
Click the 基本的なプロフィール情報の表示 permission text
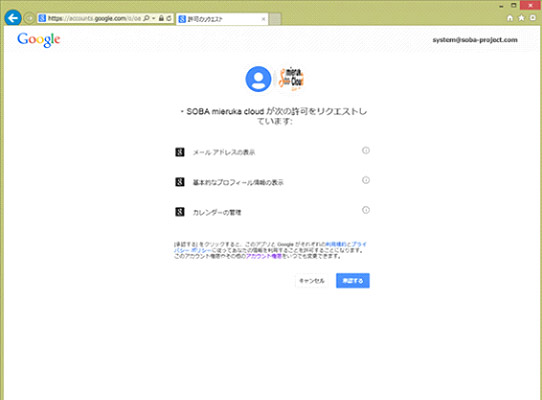point(238,182)
